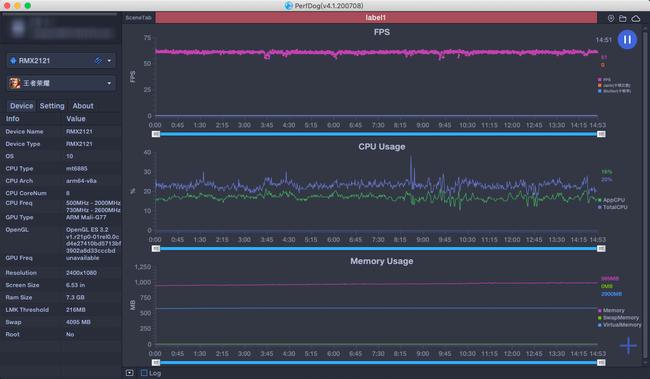Click the Memory Usage chart left range handle

coord(156,362)
